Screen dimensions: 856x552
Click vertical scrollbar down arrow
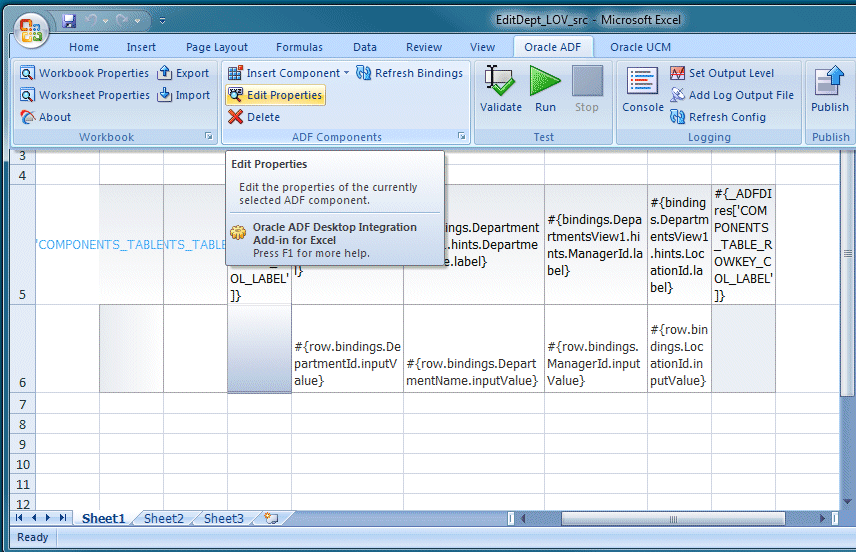pyautogui.click(x=847, y=501)
